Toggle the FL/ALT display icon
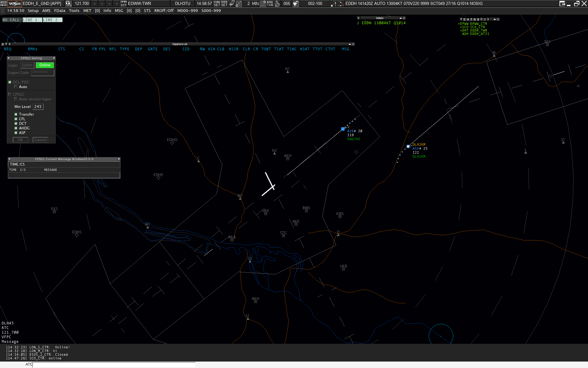Screen dimensions: 588x368 coord(277,3)
